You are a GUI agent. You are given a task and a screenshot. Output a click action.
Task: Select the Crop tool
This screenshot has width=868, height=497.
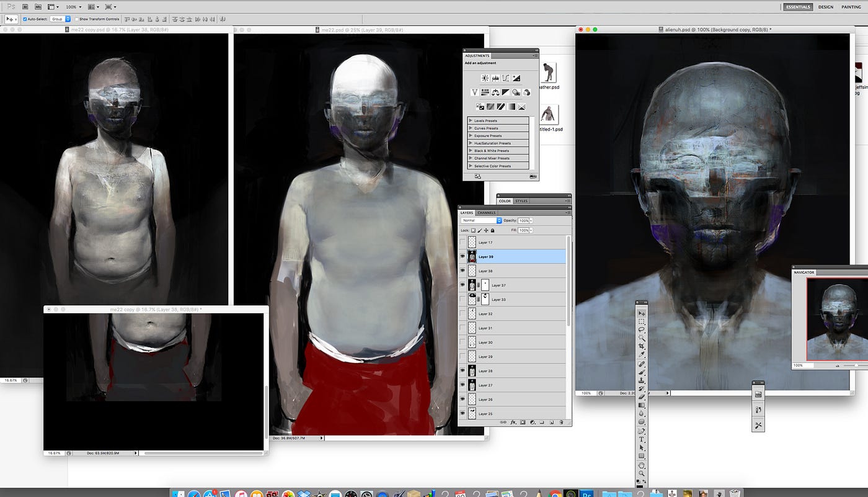pos(642,346)
